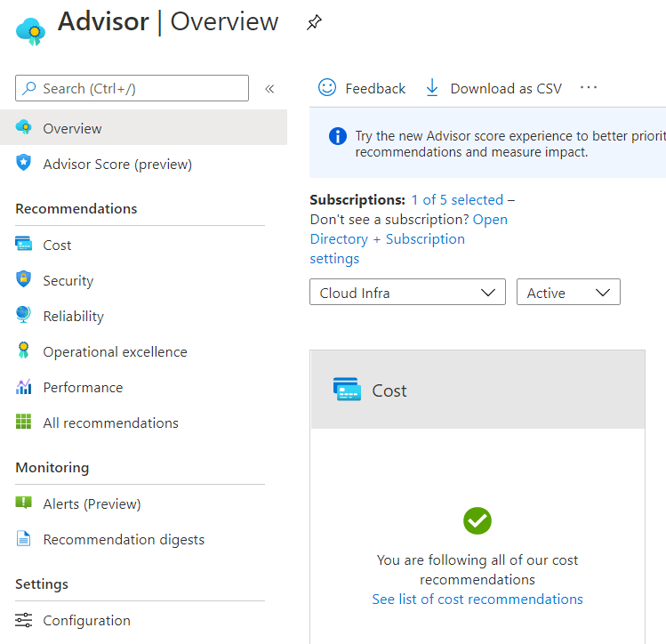Click the '1 of 5 selected' link

tap(457, 199)
